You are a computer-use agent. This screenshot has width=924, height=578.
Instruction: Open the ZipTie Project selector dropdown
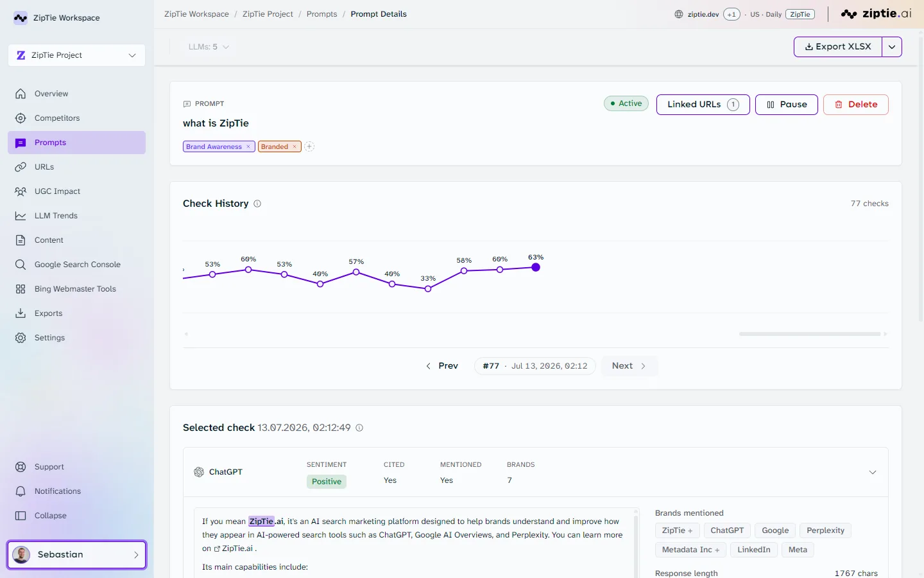[76, 55]
